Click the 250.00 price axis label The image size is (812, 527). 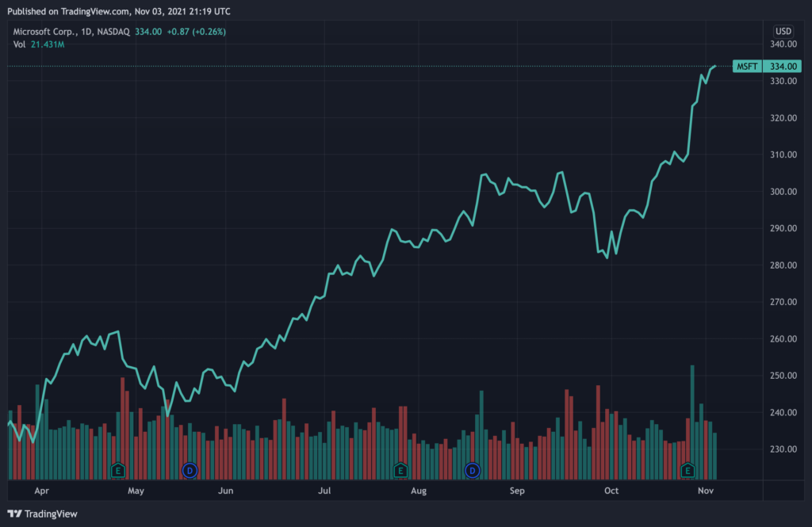pos(783,376)
